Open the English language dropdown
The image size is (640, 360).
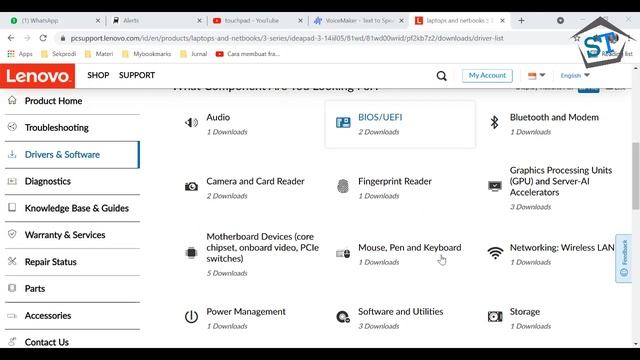click(575, 76)
